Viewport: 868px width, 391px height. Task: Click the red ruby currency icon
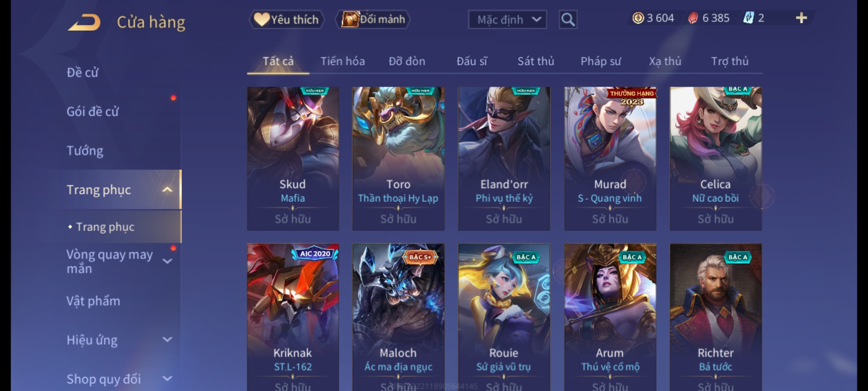coord(693,18)
